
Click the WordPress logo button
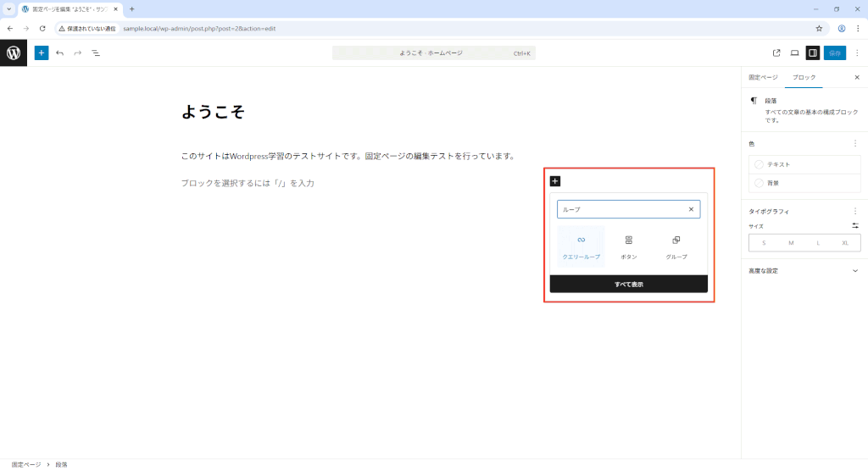click(14, 53)
